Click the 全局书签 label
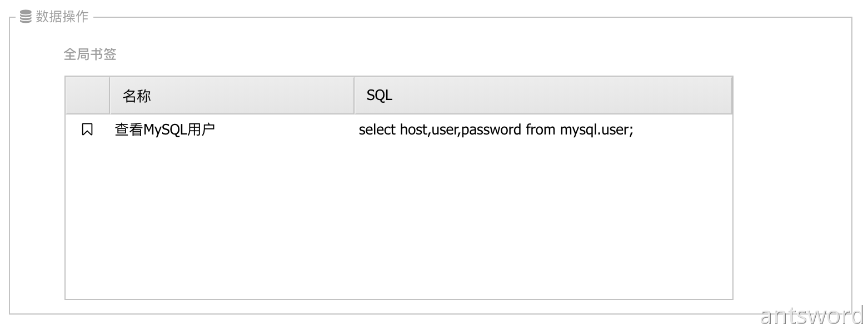 (90, 54)
